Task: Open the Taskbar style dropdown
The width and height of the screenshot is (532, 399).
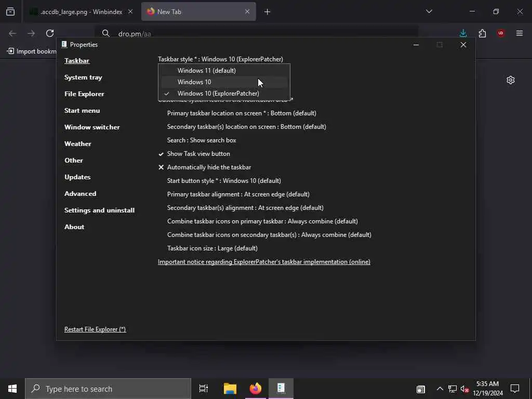Action: tap(220, 59)
